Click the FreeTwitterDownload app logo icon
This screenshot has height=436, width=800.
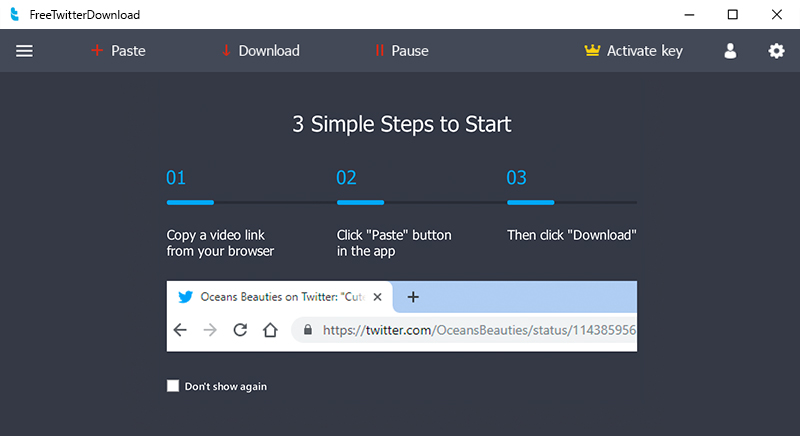(x=15, y=14)
